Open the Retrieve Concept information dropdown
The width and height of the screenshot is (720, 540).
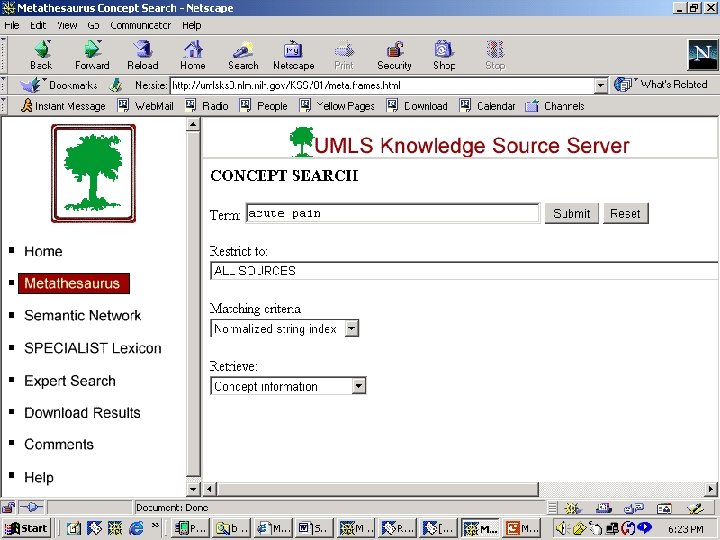pos(359,386)
